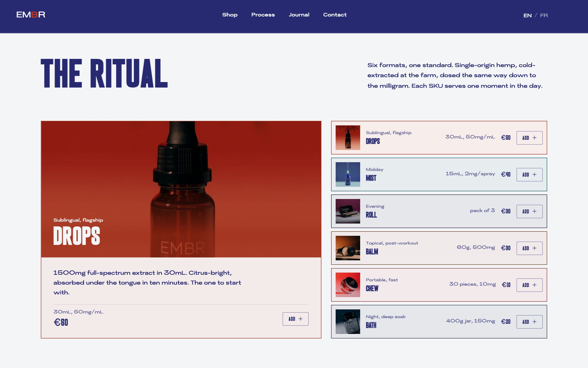Viewport: 588px width, 368px height.
Task: Click 'Night, deep soak' label
Action: pyautogui.click(x=385, y=317)
